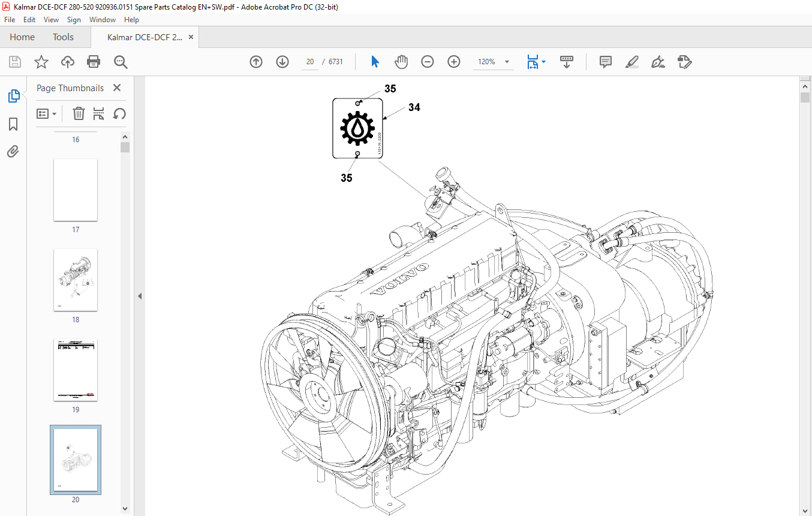Screen dimensions: 812x516
Task: Activate the Selection arrow tool
Action: point(375,62)
